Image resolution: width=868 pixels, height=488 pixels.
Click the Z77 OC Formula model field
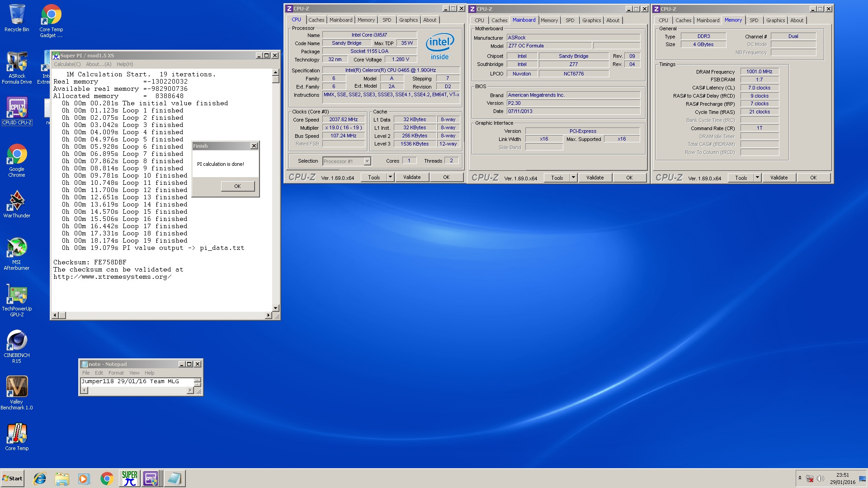tap(549, 46)
